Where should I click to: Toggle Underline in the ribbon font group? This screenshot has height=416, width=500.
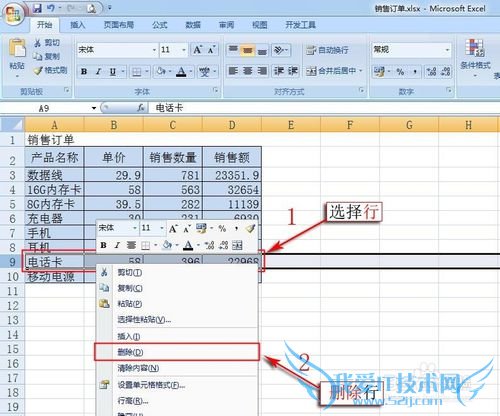click(x=113, y=71)
